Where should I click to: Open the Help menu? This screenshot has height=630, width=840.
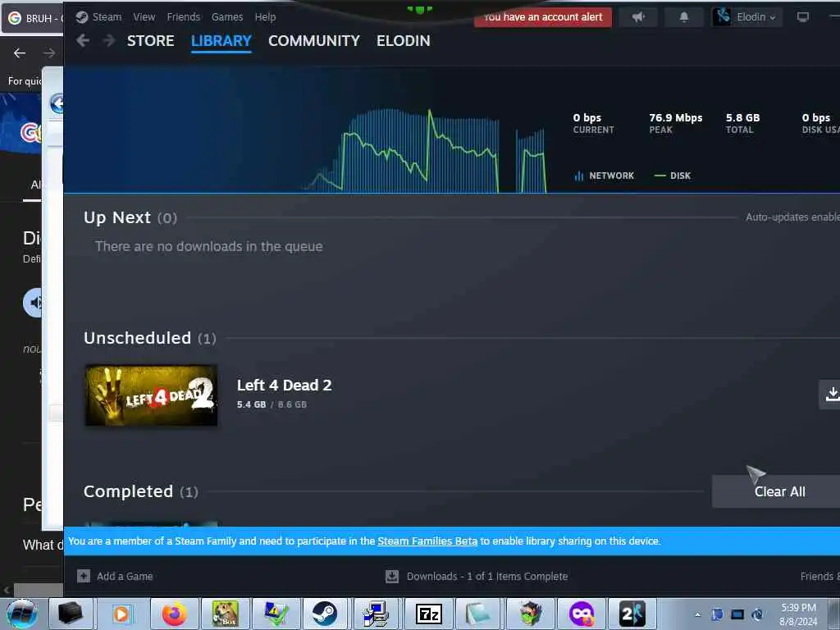[x=265, y=17]
